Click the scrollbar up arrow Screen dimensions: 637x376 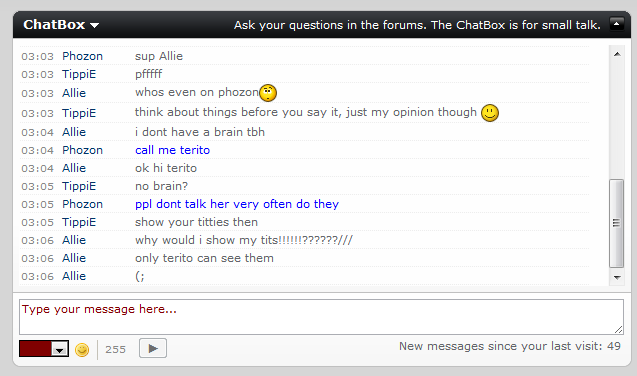pyautogui.click(x=617, y=54)
